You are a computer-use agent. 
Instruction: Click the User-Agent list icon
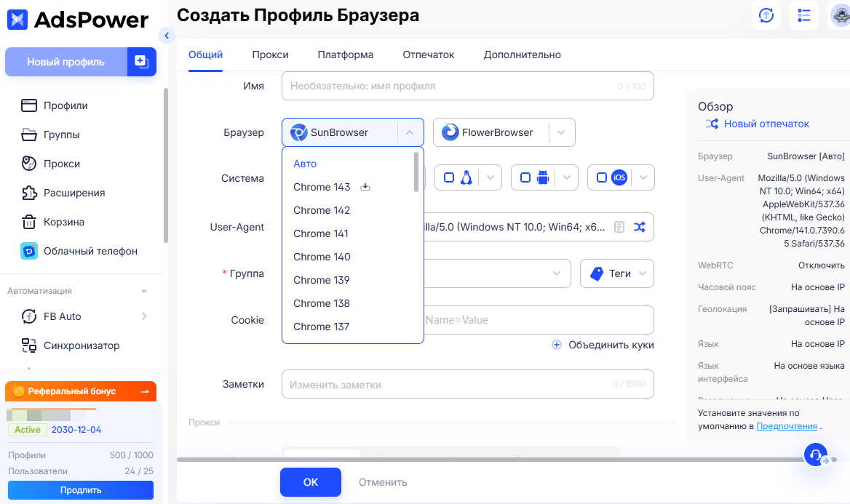pos(619,227)
